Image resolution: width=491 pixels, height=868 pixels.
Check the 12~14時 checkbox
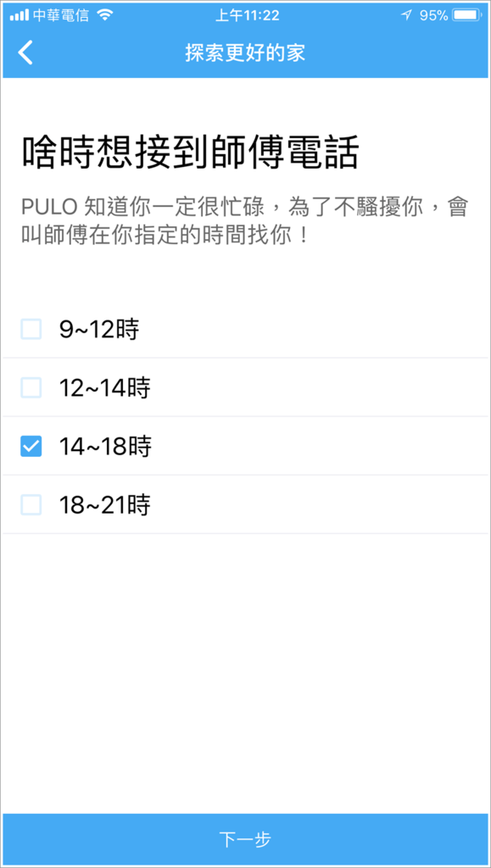[x=31, y=387]
